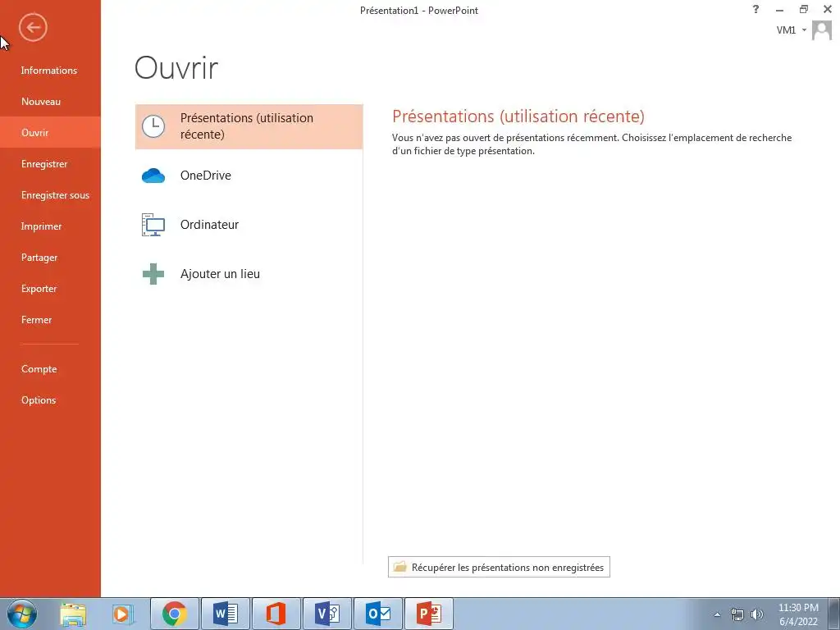Image resolution: width=840 pixels, height=630 pixels.
Task: Click the PowerPoint taskbar icon
Action: point(428,614)
